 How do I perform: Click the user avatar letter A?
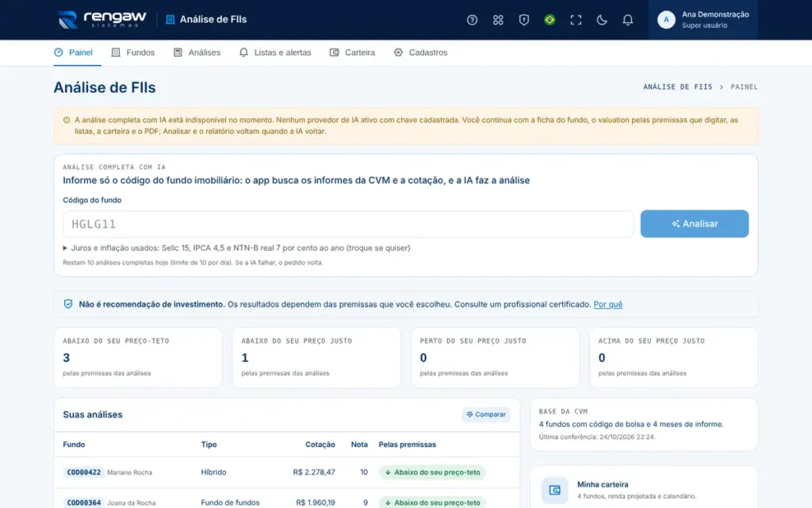(x=666, y=20)
